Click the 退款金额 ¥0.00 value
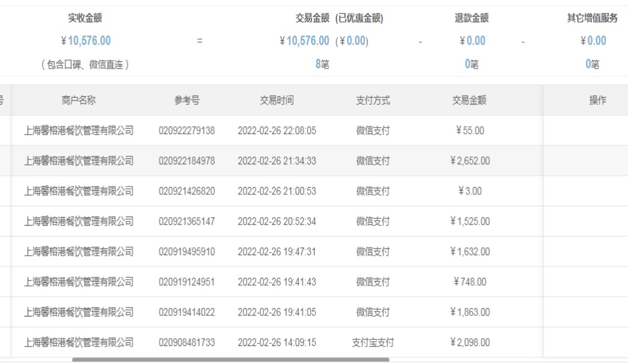 tap(472, 41)
